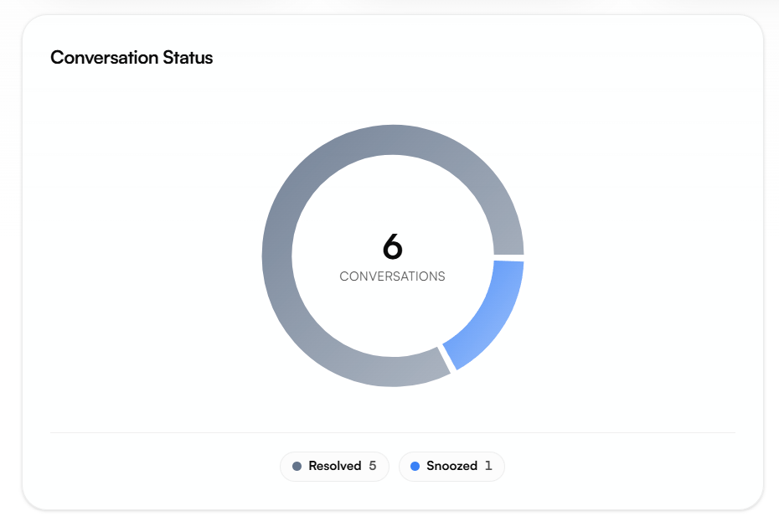Click the CONVERSATIONS label under the total

(393, 276)
